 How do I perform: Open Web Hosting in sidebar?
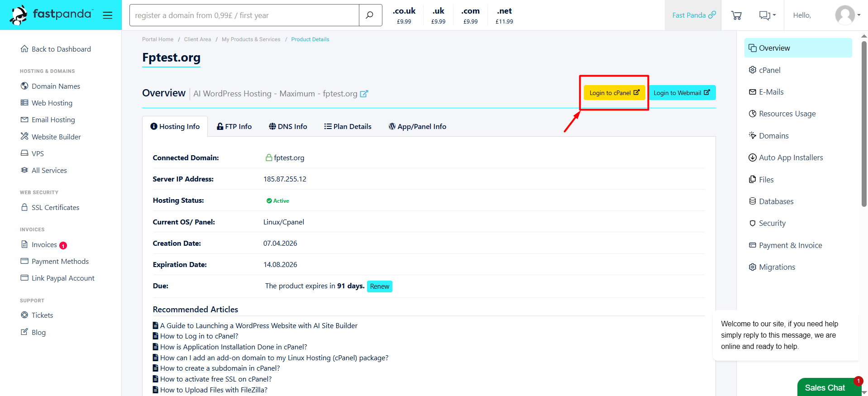click(47, 103)
